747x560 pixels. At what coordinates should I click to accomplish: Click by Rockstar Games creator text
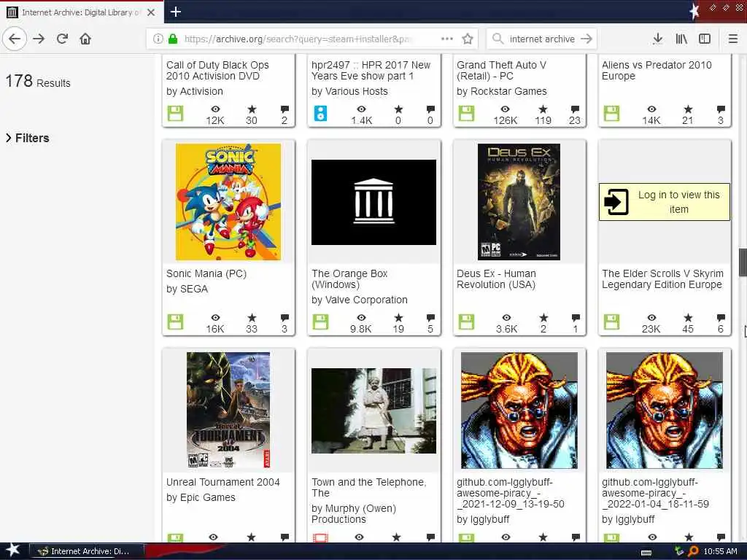(x=501, y=91)
